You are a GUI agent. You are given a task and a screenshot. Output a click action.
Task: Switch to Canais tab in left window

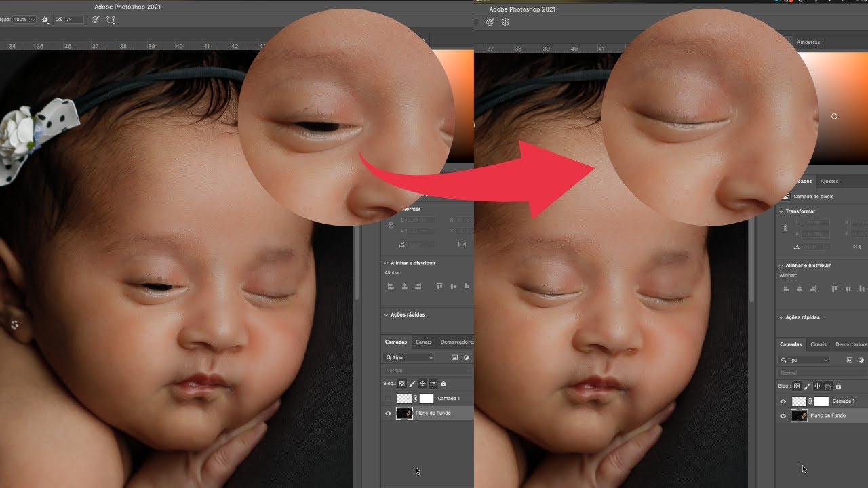423,342
